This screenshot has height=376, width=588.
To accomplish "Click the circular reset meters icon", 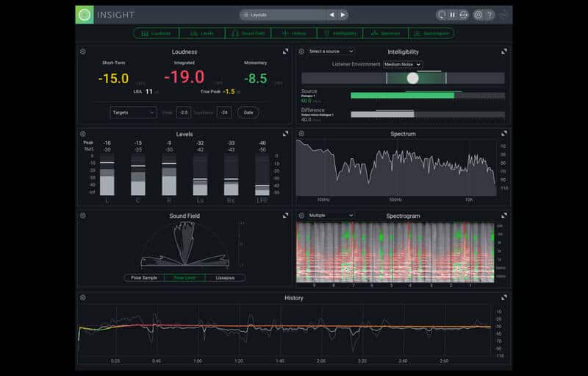I will pos(442,15).
